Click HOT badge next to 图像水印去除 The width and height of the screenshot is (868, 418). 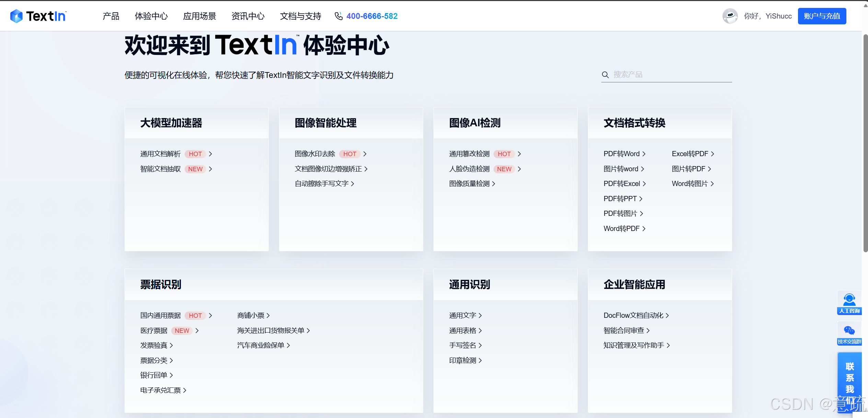350,154
